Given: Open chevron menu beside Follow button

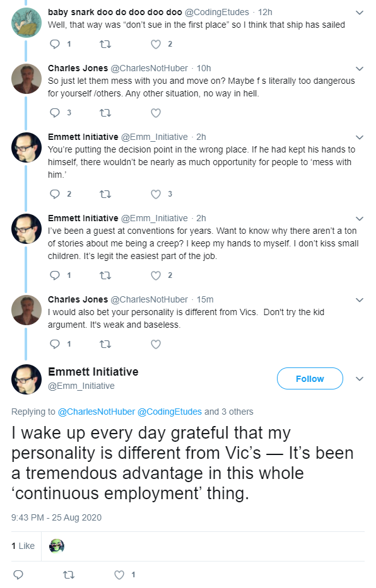Looking at the screenshot, I should (360, 379).
